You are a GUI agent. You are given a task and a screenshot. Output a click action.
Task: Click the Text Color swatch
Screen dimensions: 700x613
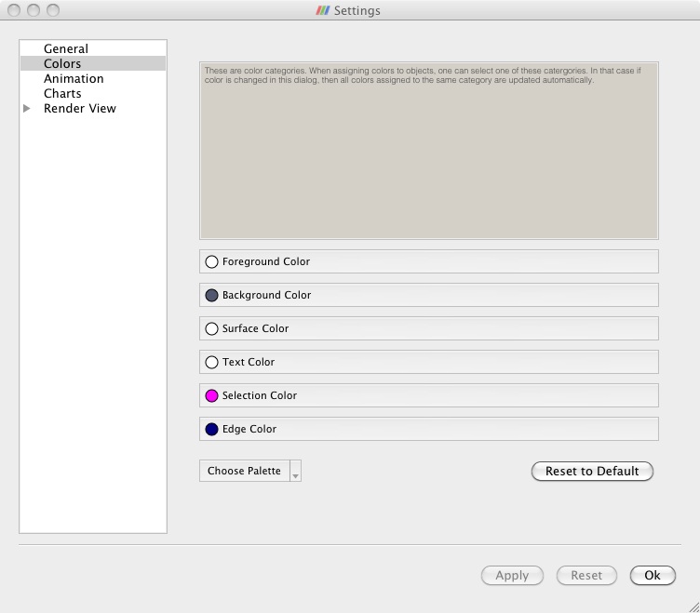coord(211,362)
